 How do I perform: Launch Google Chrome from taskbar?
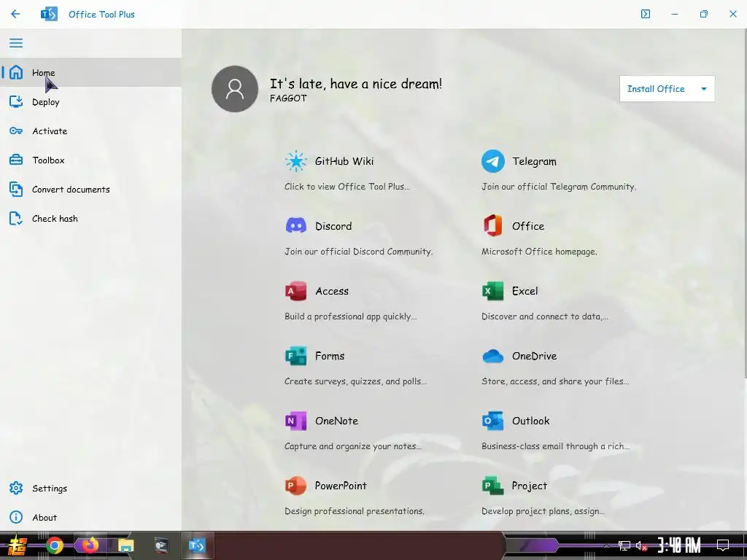54,545
